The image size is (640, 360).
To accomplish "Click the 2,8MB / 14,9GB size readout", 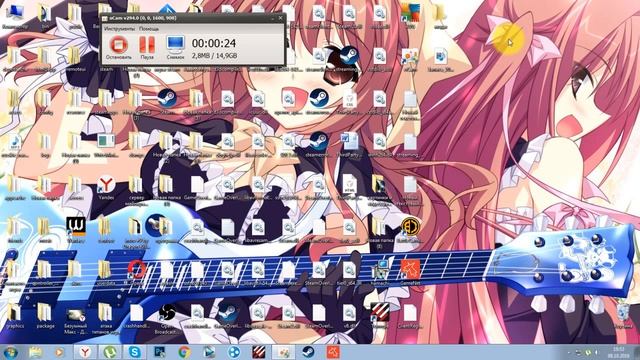I will point(214,55).
